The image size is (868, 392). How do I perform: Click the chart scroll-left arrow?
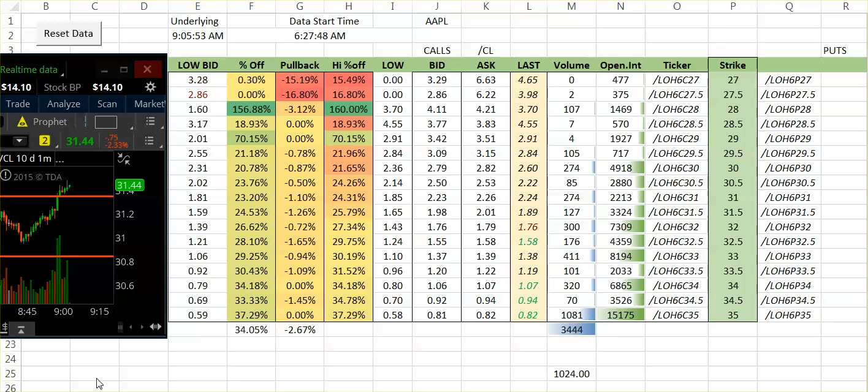coord(131,327)
